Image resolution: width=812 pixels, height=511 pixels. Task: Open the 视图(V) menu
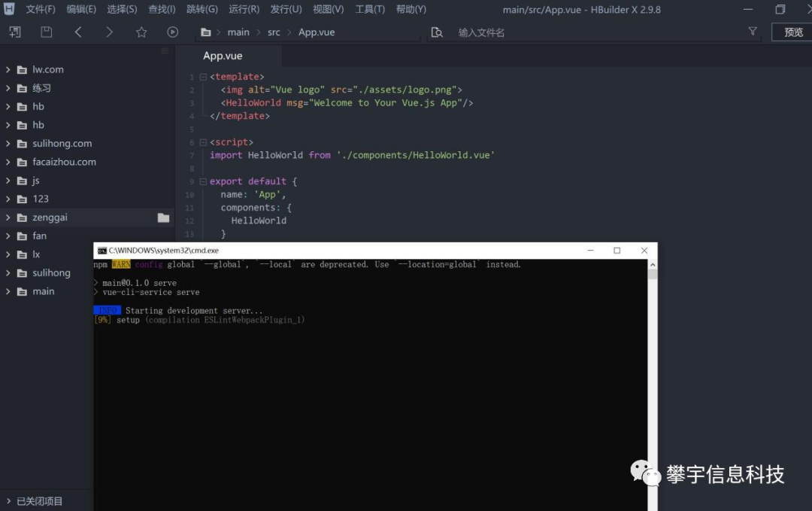coord(329,9)
